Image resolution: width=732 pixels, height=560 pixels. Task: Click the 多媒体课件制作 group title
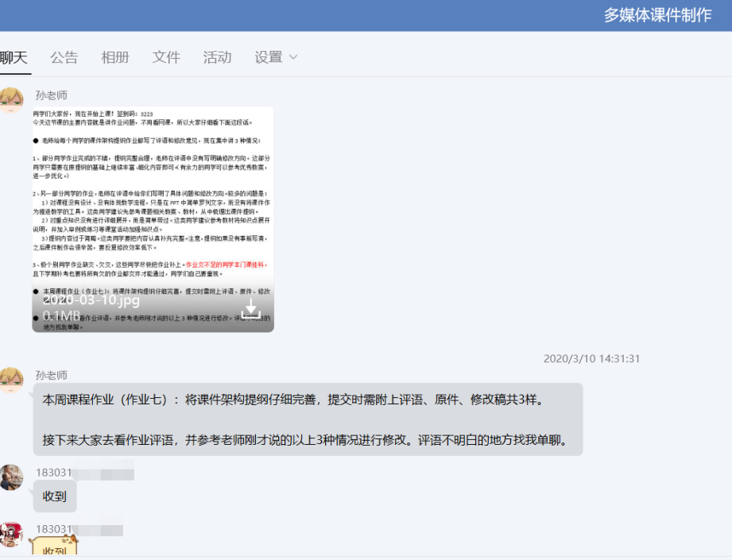pyautogui.click(x=657, y=15)
